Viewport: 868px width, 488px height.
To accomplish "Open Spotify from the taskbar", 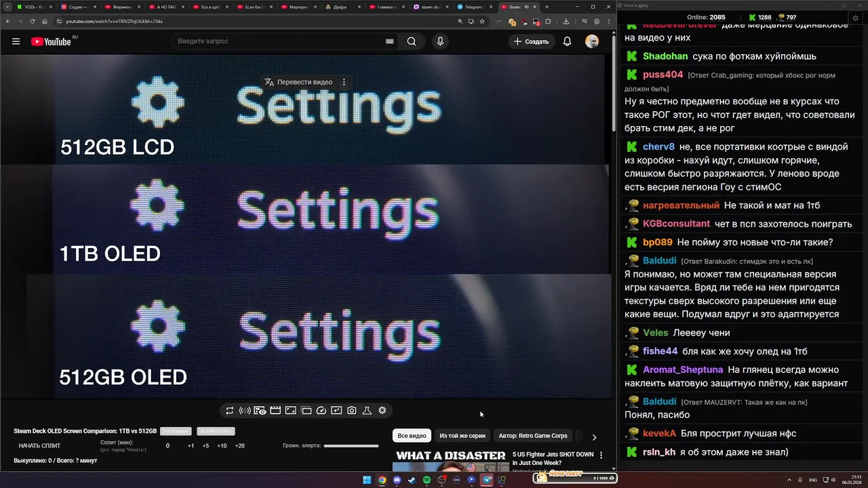I will click(x=427, y=480).
